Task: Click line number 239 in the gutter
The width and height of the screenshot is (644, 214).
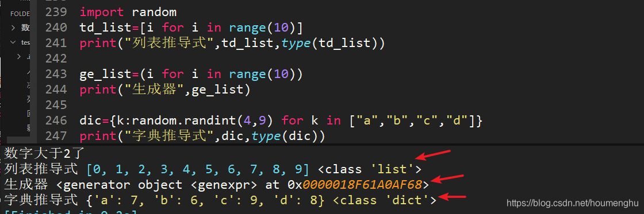Action: 56,12
